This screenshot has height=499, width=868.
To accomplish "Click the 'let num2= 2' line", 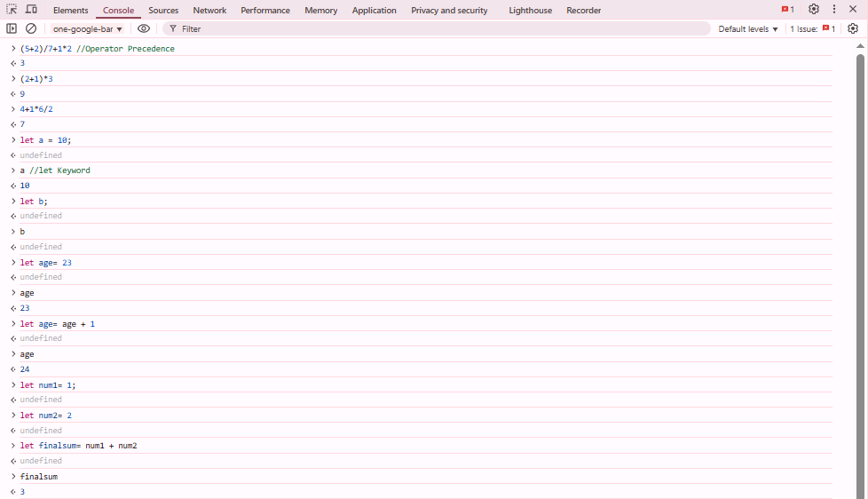I will pyautogui.click(x=46, y=416).
